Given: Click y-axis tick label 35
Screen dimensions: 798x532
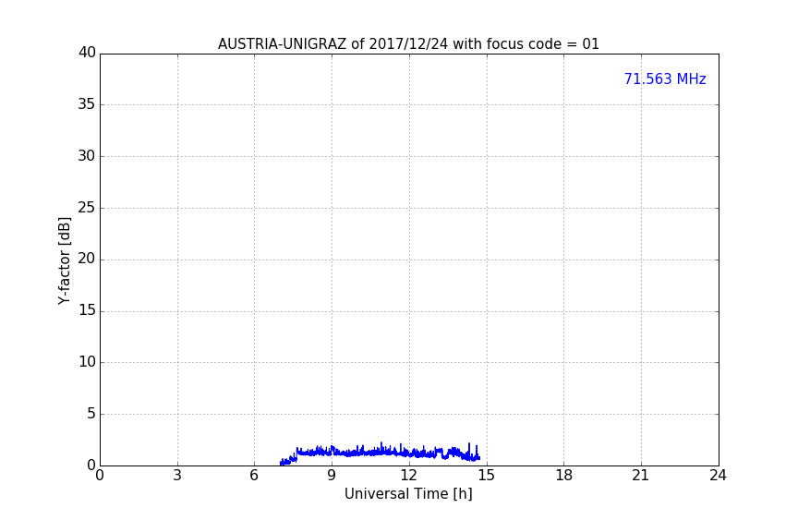Looking at the screenshot, I should (x=87, y=104).
